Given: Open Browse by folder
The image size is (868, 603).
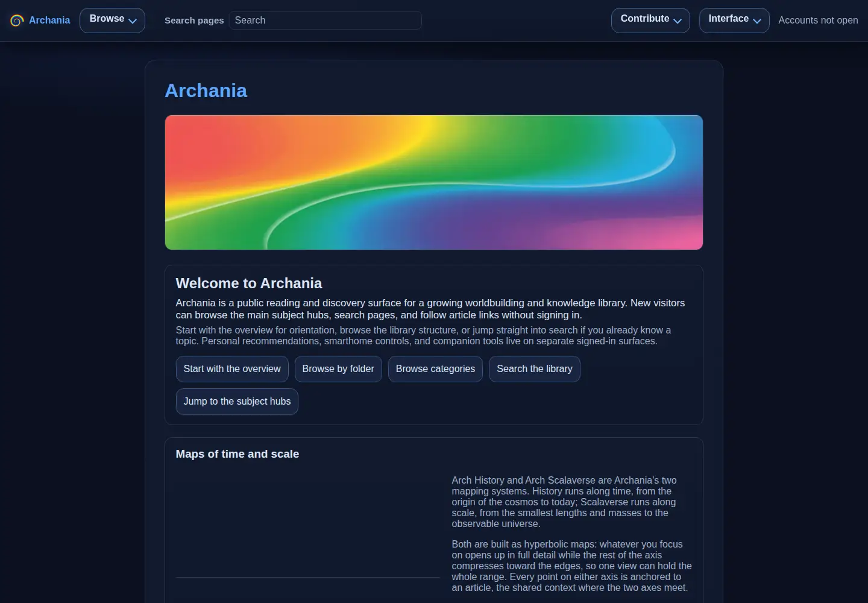Looking at the screenshot, I should click(338, 369).
